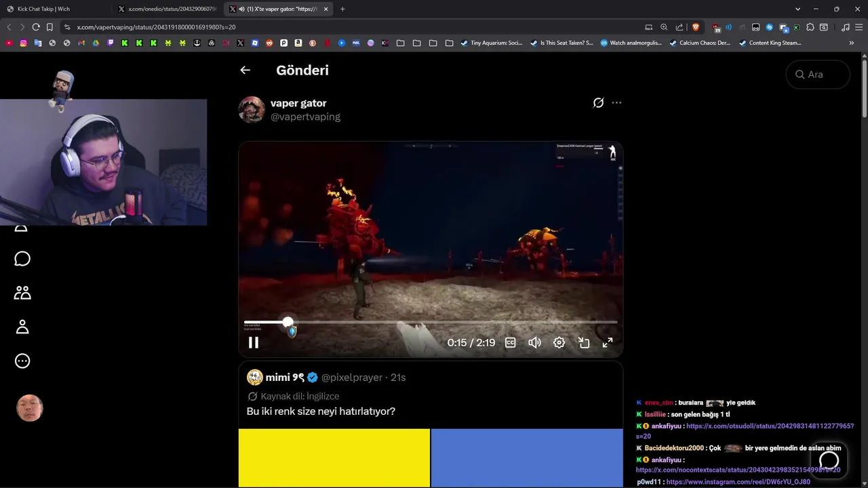Image resolution: width=868 pixels, height=488 pixels.
Task: Open Gmail bookmark icon
Action: point(81,43)
